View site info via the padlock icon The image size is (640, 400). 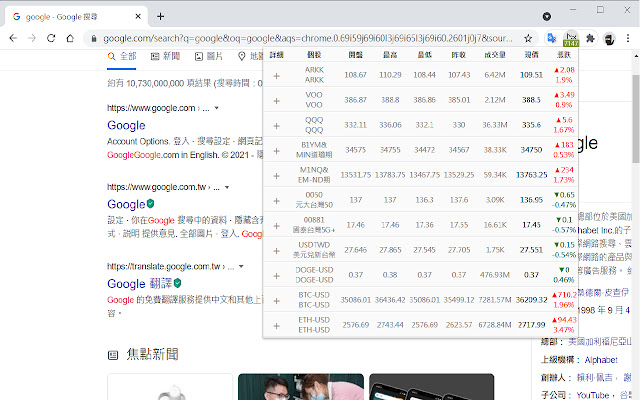coord(94,38)
